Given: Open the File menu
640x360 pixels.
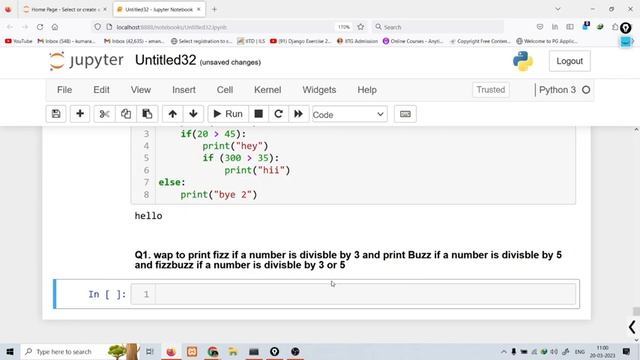Looking at the screenshot, I should pos(64,90).
